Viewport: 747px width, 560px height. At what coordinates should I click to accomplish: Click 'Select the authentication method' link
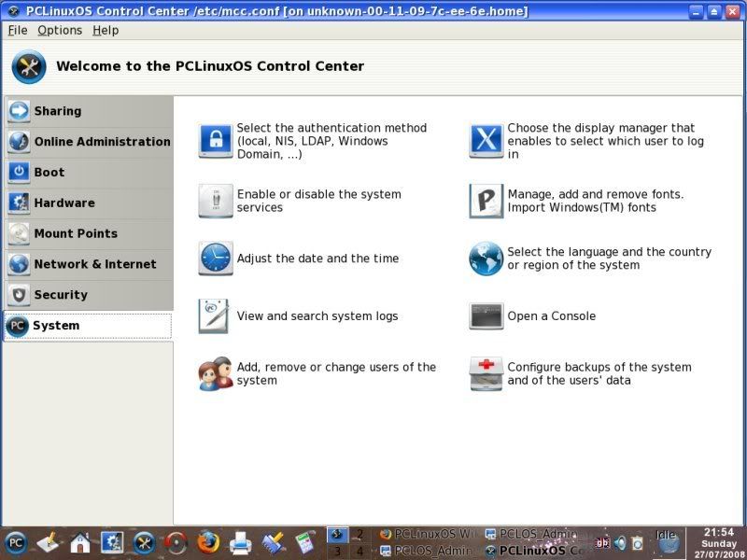pyautogui.click(x=331, y=141)
